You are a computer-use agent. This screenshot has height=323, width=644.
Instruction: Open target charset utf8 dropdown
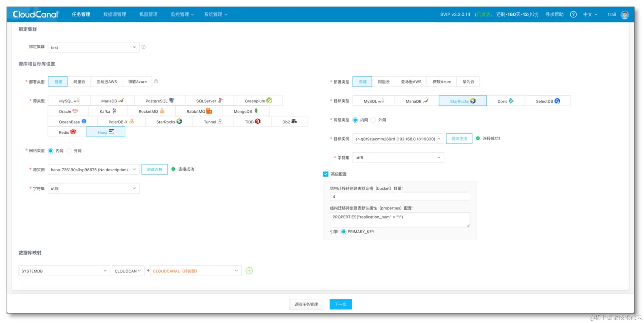(x=398, y=158)
